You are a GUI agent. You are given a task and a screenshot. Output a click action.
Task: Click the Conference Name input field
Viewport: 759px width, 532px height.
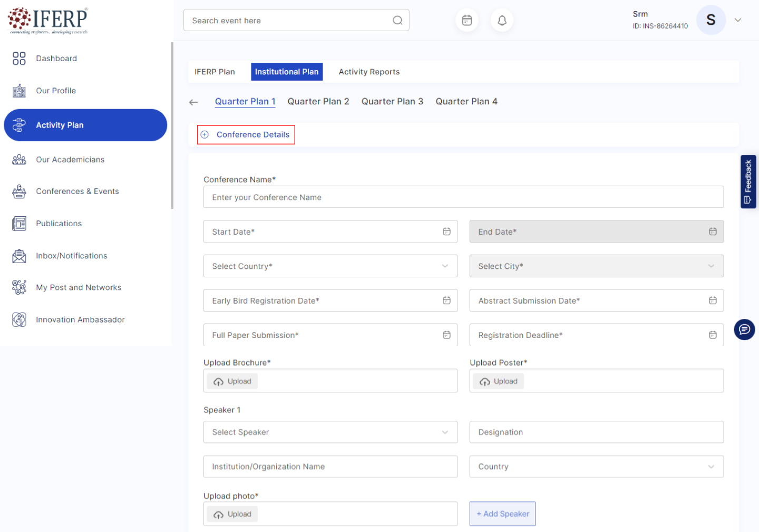pyautogui.click(x=463, y=197)
